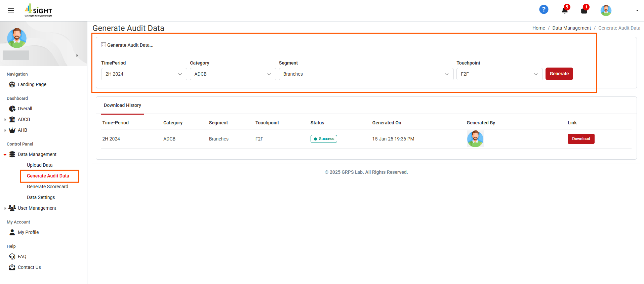The height and width of the screenshot is (284, 644).
Task: Click the Contact Us envelope icon
Action: coord(12,267)
